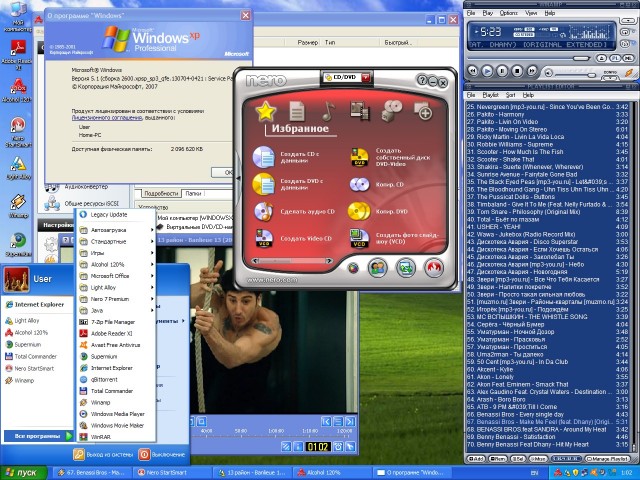
Task: Open Nero help question mark button
Action: point(422,80)
